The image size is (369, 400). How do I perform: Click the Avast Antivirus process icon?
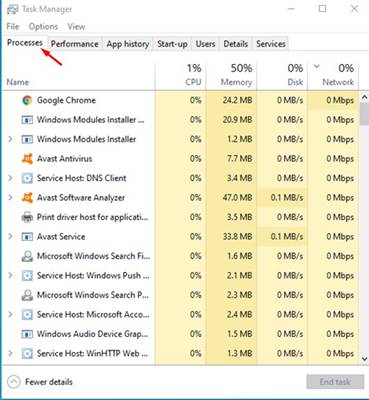tap(27, 159)
